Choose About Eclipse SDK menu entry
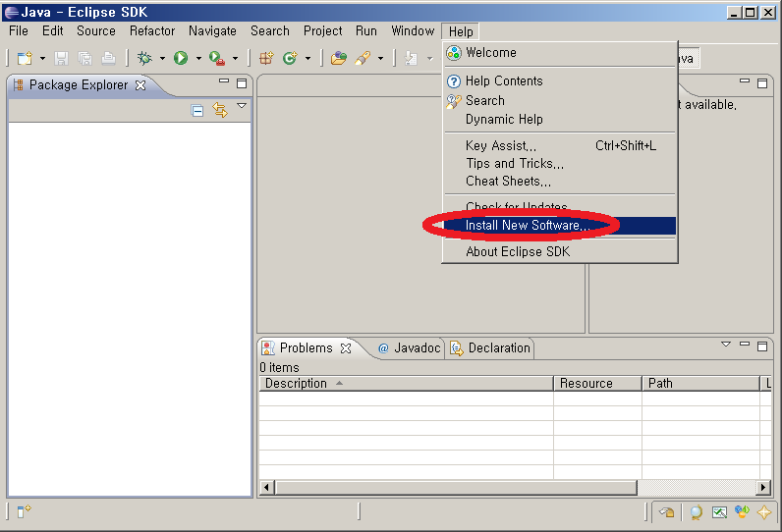The height and width of the screenshot is (532, 782). 560,251
